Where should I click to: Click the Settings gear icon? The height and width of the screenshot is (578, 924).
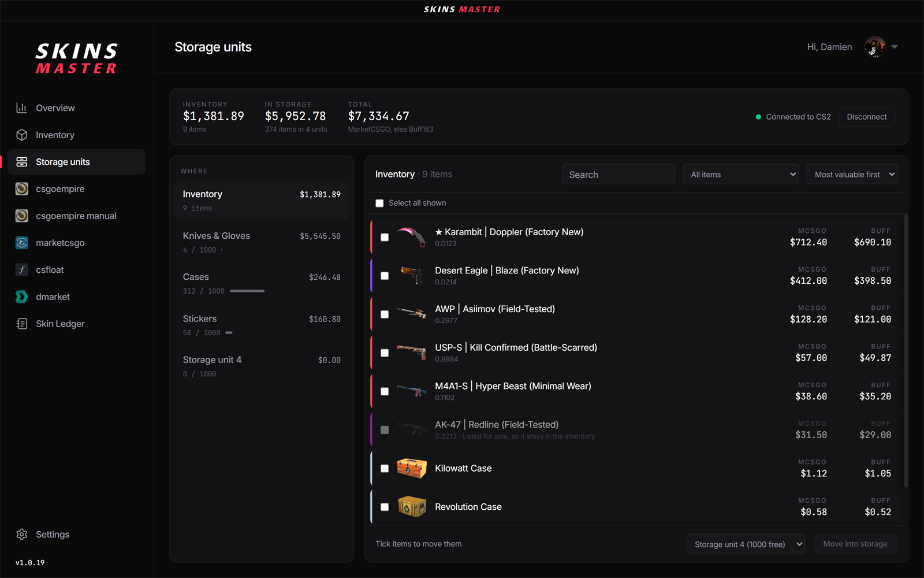pos(22,534)
